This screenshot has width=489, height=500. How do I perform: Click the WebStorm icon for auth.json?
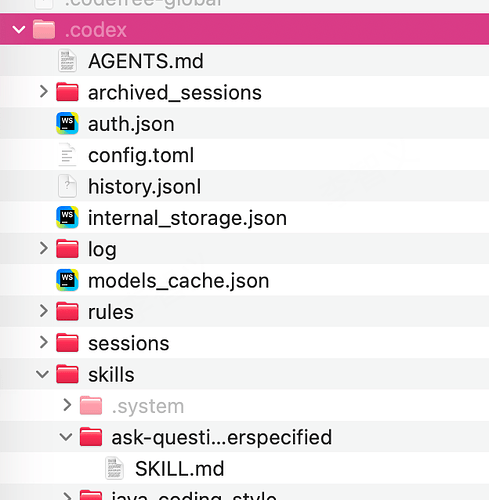pos(67,123)
